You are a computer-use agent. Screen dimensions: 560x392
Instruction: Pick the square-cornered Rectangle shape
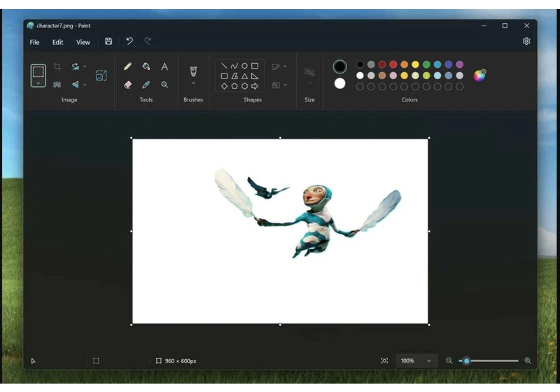tap(255, 66)
